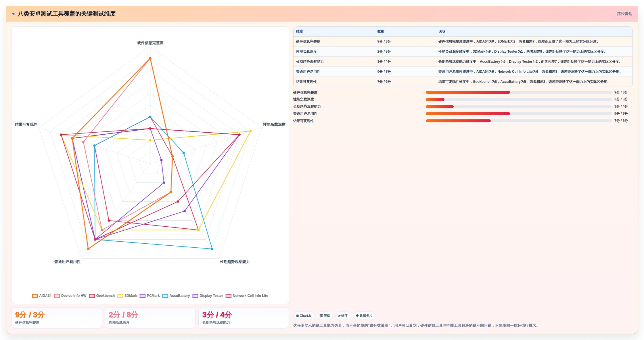Open the "3分 / 4分" stat card

[244, 318]
